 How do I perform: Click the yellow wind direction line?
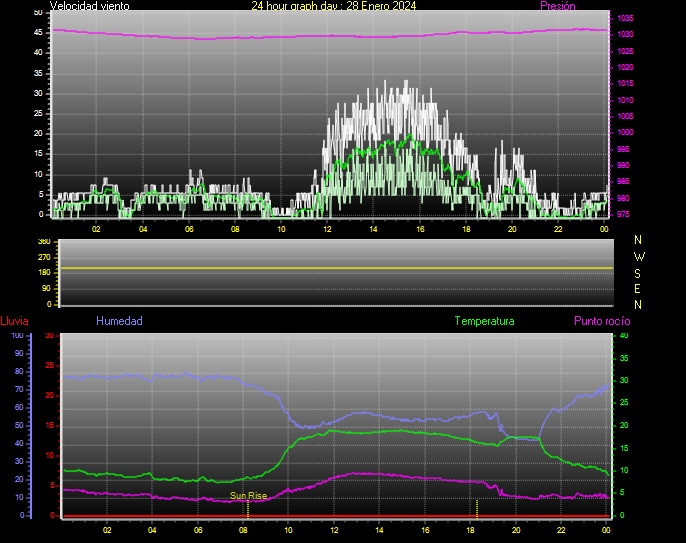pos(336,268)
